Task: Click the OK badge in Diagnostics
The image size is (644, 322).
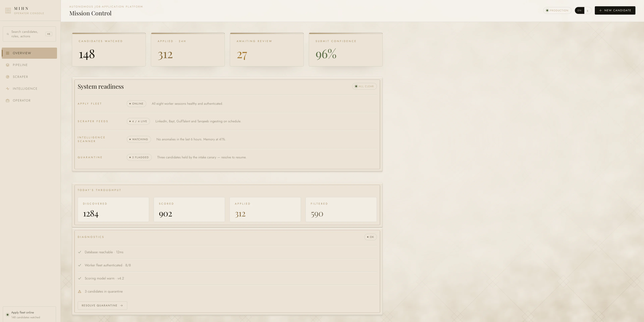Action: [370, 237]
